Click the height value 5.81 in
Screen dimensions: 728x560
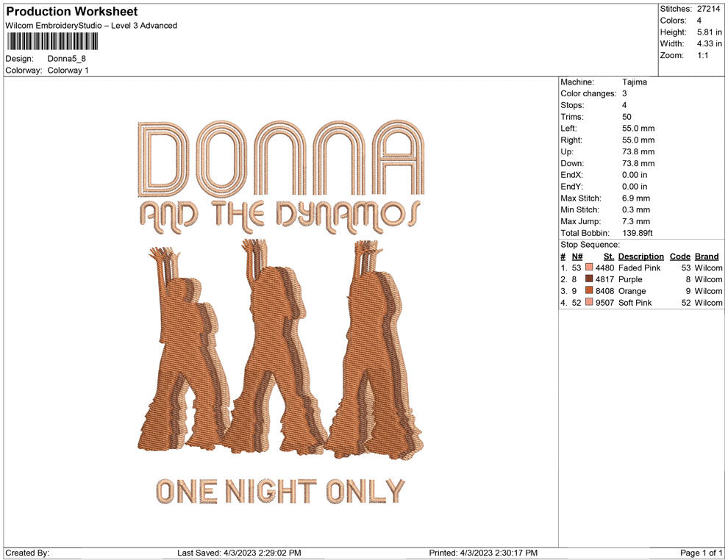tap(710, 32)
